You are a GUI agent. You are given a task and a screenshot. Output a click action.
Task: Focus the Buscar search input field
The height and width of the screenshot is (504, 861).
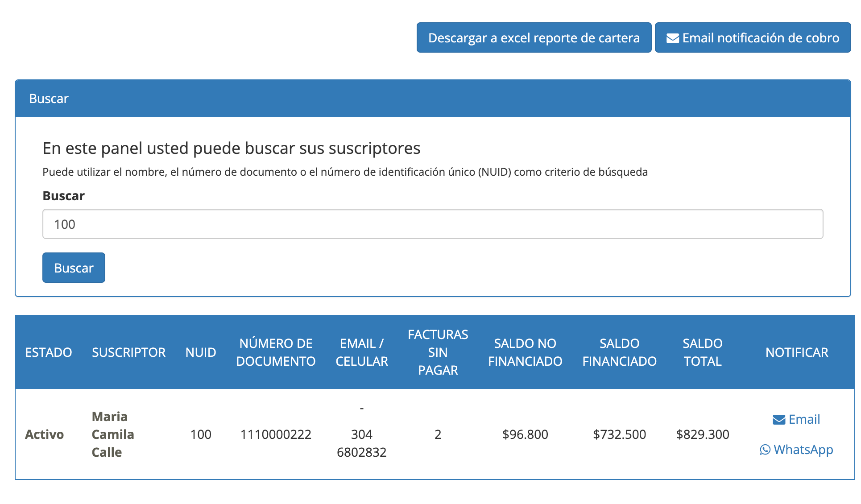tap(432, 224)
